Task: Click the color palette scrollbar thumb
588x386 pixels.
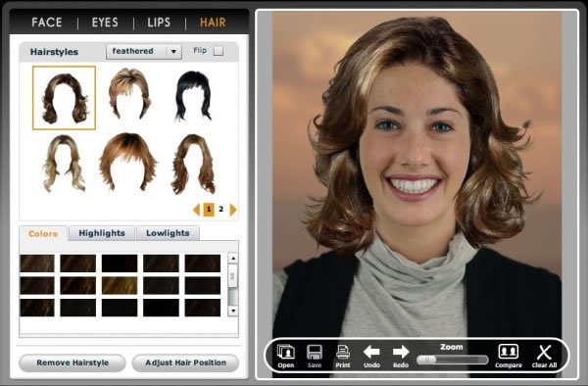Action: (233, 276)
